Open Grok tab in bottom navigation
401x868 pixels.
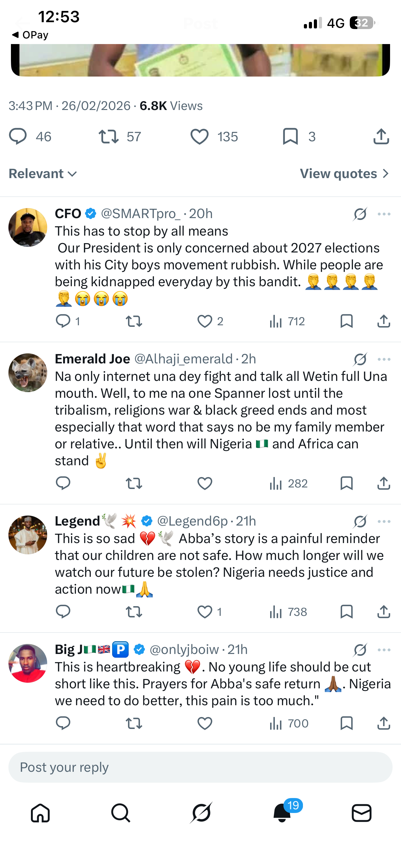click(201, 813)
